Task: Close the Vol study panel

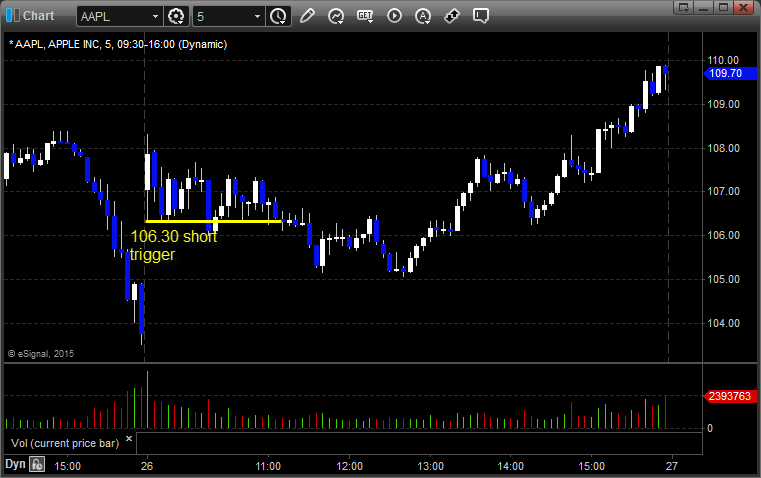Action: tap(129, 439)
